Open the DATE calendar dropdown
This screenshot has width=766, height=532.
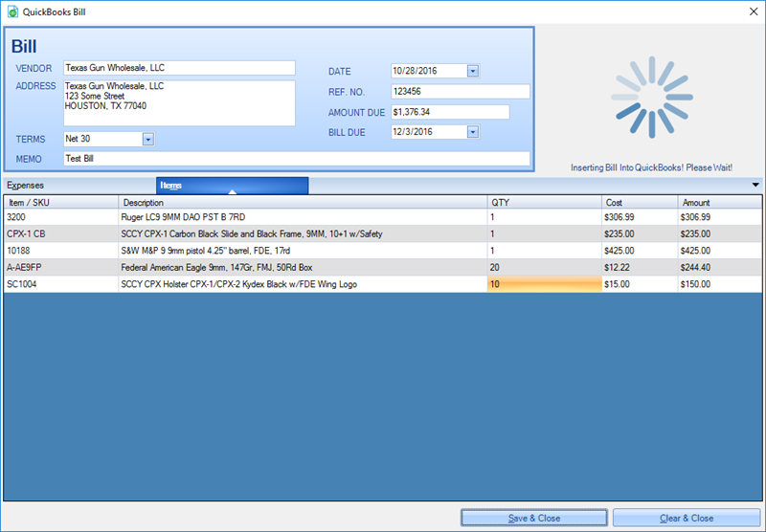click(x=472, y=71)
